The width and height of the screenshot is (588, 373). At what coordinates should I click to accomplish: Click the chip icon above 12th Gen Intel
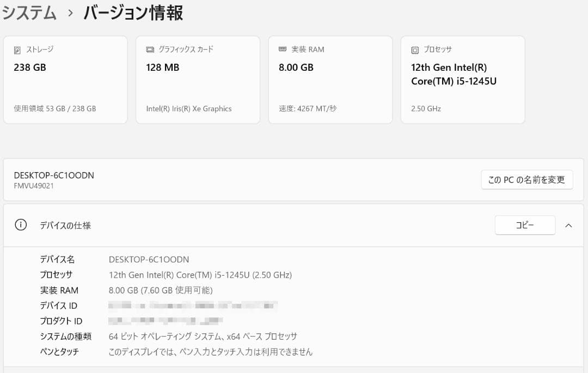pyautogui.click(x=414, y=49)
